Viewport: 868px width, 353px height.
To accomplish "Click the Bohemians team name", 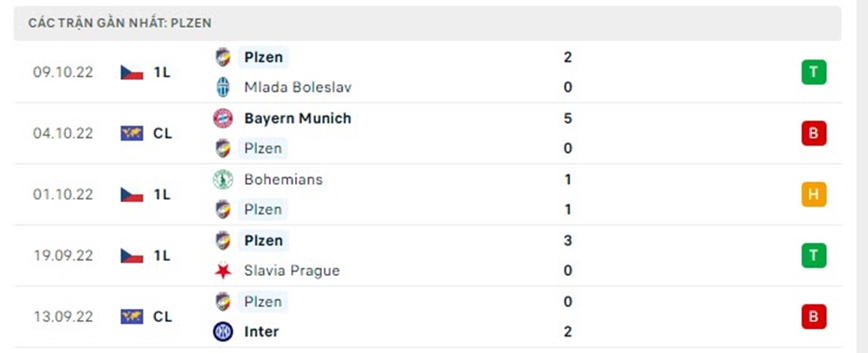I will click(283, 180).
